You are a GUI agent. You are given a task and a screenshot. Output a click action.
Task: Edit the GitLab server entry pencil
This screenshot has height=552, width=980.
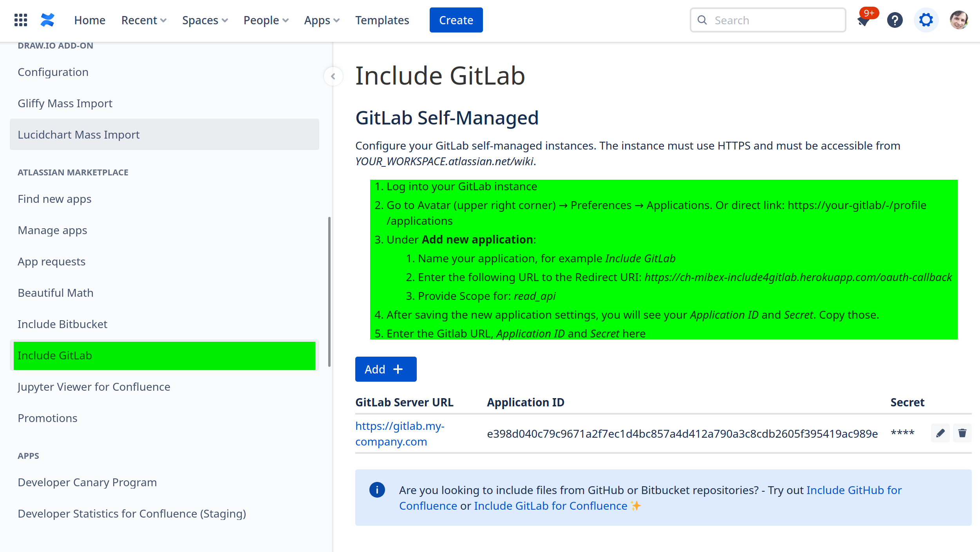click(x=940, y=433)
